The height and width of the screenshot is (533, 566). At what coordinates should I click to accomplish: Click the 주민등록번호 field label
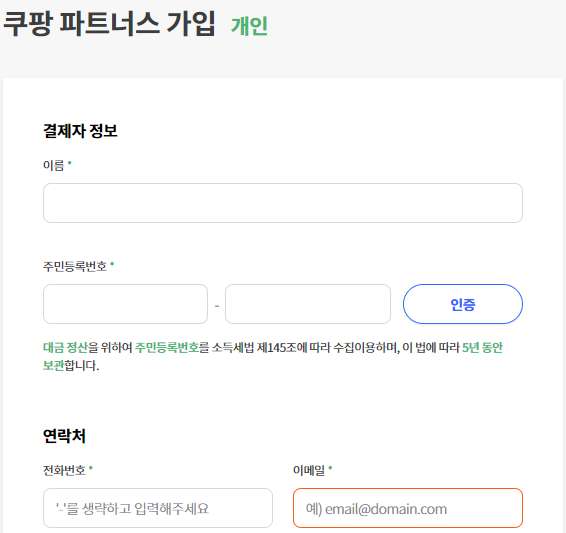pyautogui.click(x=75, y=266)
